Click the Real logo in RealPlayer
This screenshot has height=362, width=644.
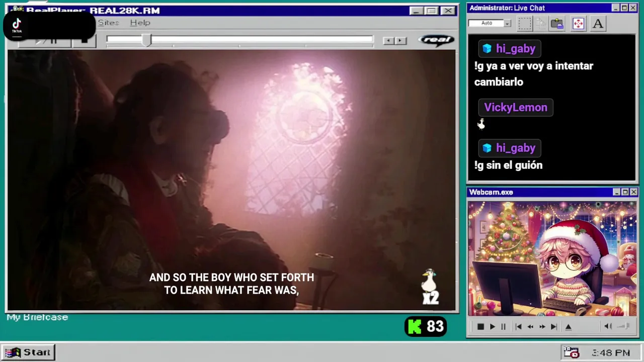point(436,40)
